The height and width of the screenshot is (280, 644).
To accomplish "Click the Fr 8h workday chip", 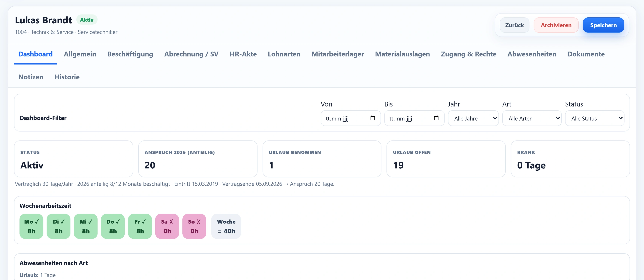I will (x=140, y=226).
